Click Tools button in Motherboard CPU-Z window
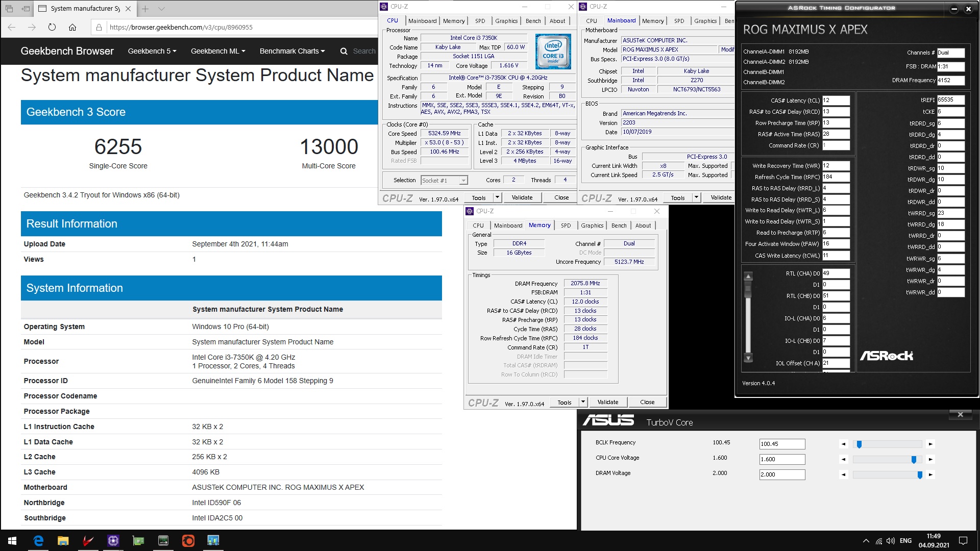Screen dimensions: 980x551 tap(678, 197)
